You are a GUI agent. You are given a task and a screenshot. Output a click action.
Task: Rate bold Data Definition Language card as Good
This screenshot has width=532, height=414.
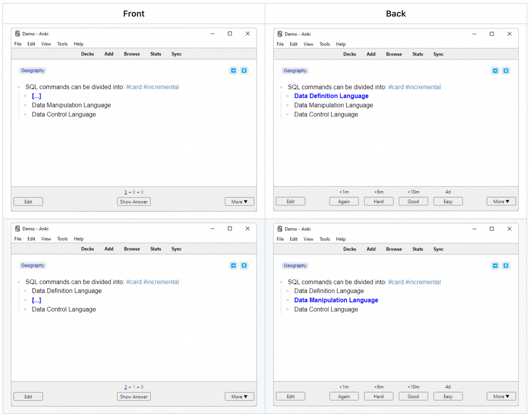[x=413, y=201]
